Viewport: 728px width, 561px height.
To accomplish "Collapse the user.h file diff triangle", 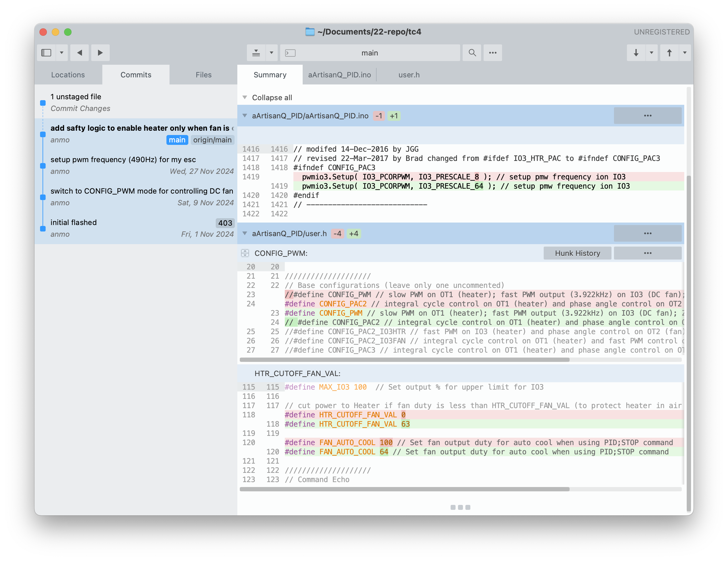I will click(x=245, y=233).
